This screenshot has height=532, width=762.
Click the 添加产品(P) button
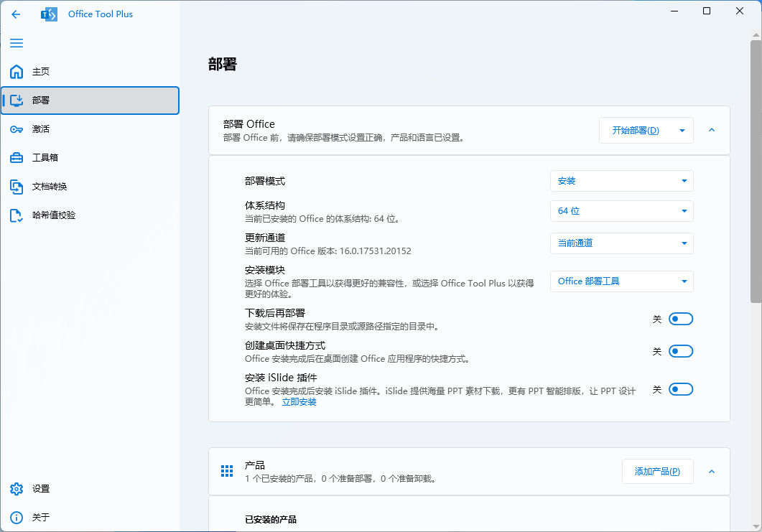(658, 471)
